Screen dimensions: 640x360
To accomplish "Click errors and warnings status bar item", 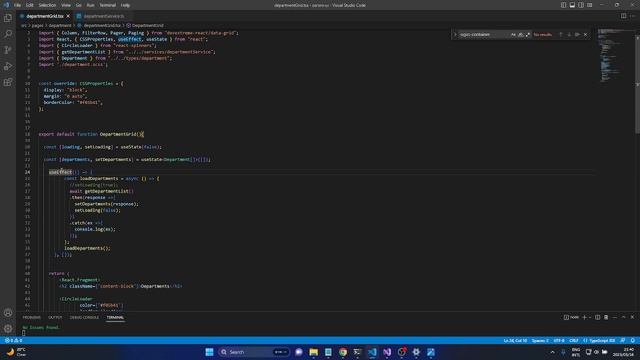I will 13,340.
